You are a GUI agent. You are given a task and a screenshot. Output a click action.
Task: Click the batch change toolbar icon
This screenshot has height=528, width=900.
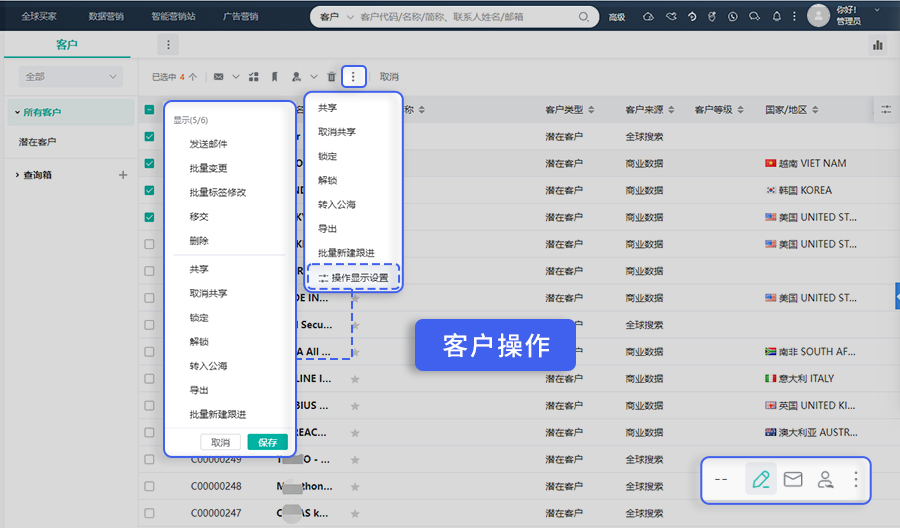tap(254, 77)
